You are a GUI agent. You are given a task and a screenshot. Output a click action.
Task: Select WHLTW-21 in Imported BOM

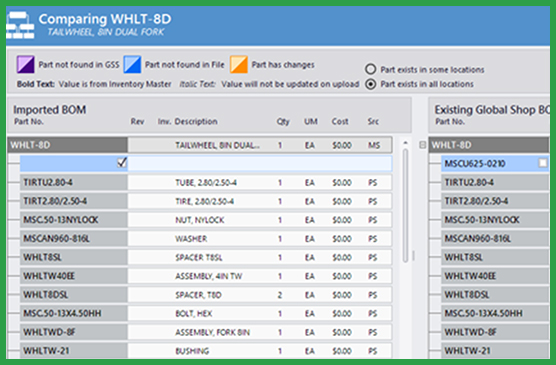click(x=74, y=350)
